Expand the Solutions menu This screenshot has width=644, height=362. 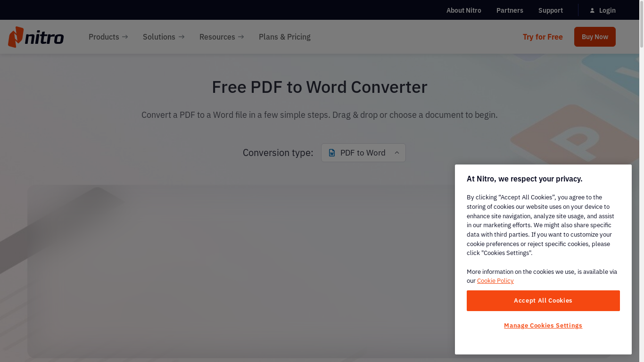pos(164,37)
